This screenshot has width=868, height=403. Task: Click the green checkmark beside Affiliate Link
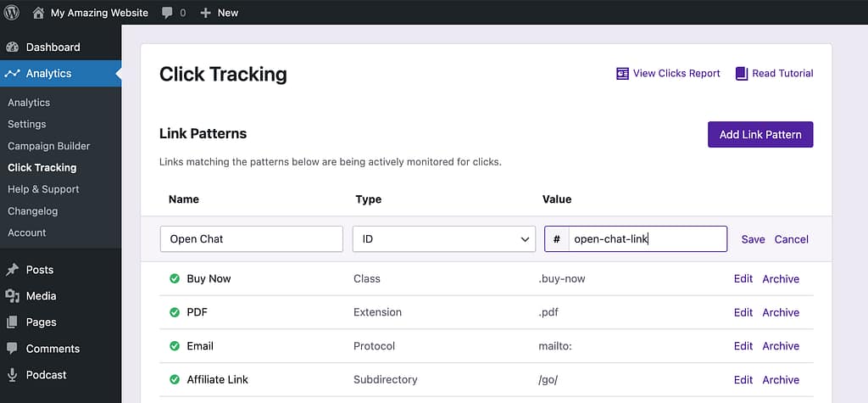pos(175,380)
